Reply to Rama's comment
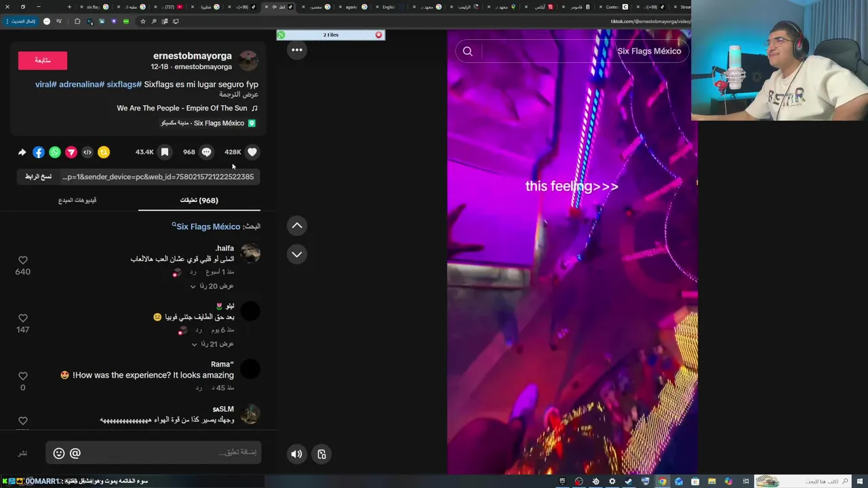Image resolution: width=868 pixels, height=488 pixels. 199,388
